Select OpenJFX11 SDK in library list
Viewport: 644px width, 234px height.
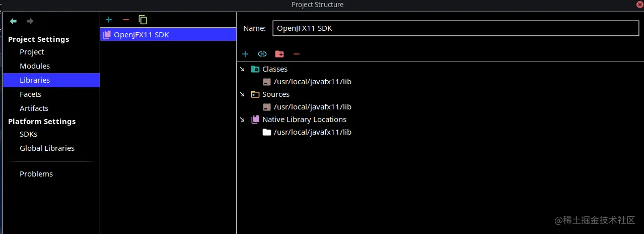coord(168,35)
